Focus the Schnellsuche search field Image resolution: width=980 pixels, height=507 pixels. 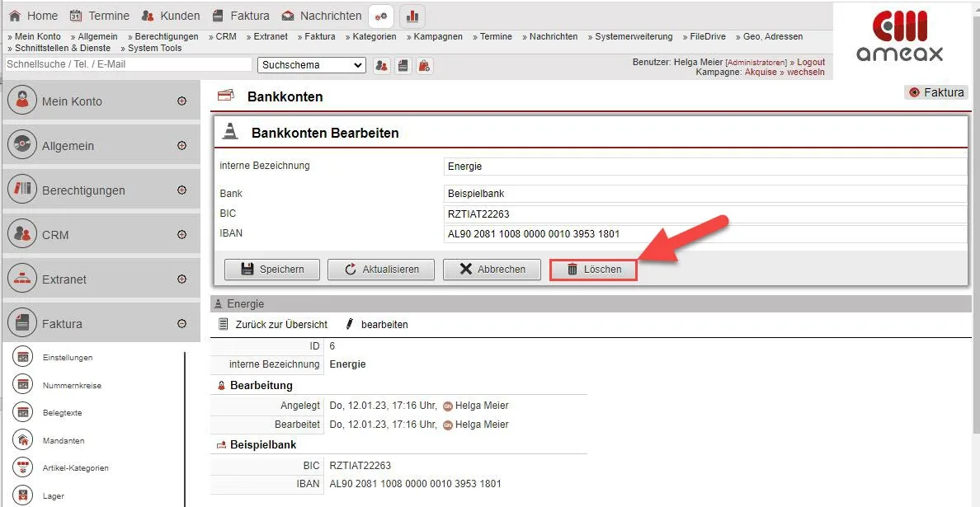(x=128, y=64)
